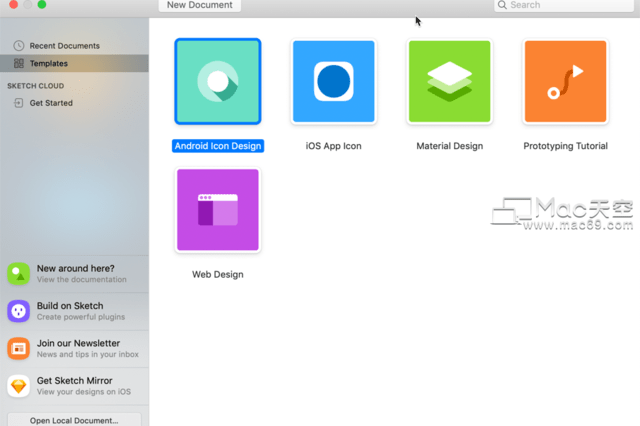Click the search magnifier icon
This screenshot has height=426, width=640.
502,5
